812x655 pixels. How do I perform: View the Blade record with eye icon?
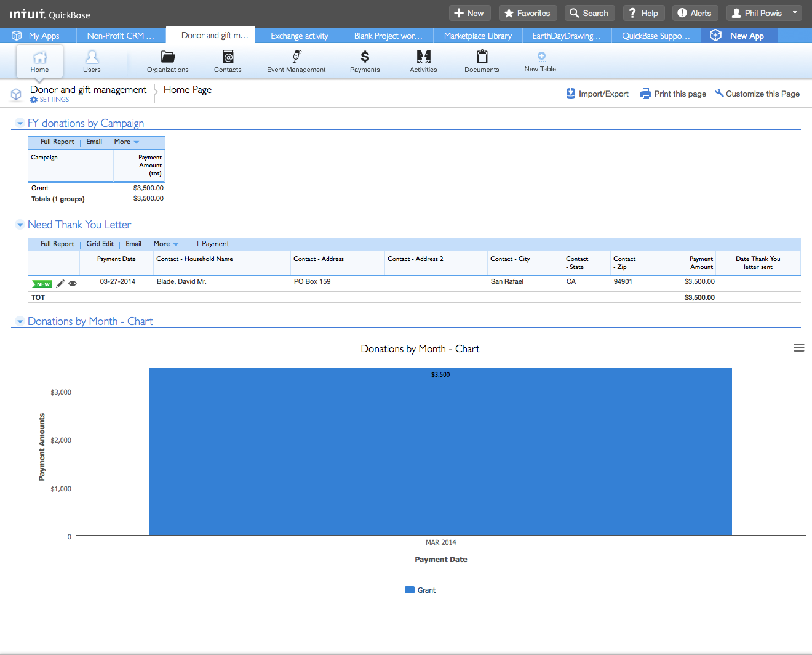pyautogui.click(x=73, y=284)
